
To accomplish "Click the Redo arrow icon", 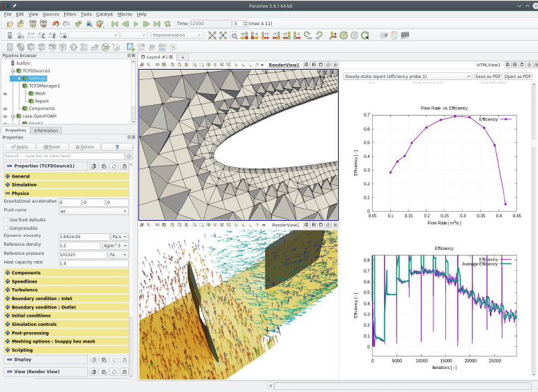I will click(x=67, y=24).
